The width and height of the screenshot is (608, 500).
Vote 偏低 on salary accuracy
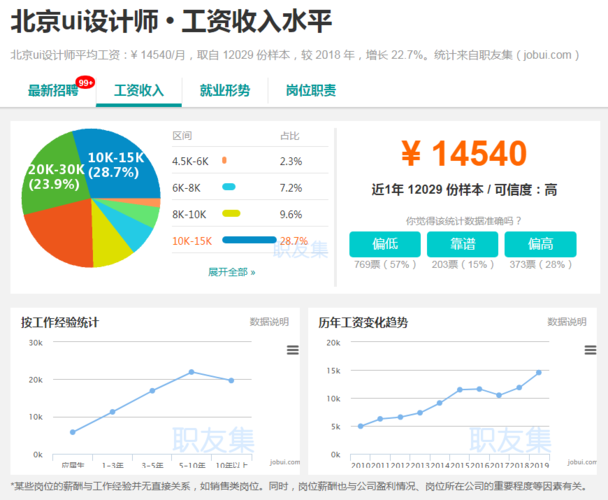click(385, 244)
